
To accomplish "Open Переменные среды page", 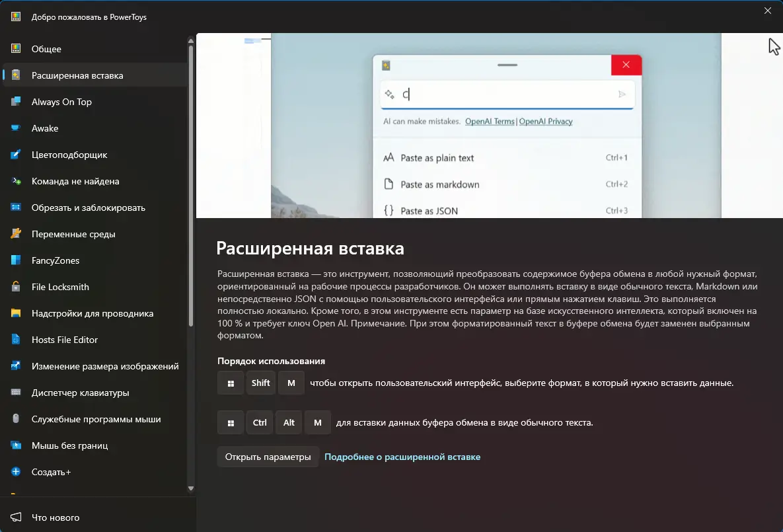I will 95,234.
